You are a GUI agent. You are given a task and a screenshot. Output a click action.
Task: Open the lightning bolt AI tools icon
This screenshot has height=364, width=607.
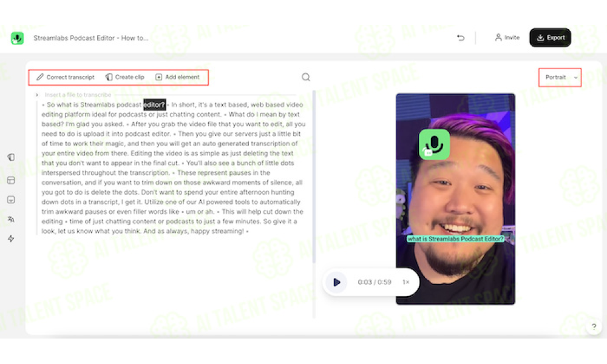(x=11, y=238)
